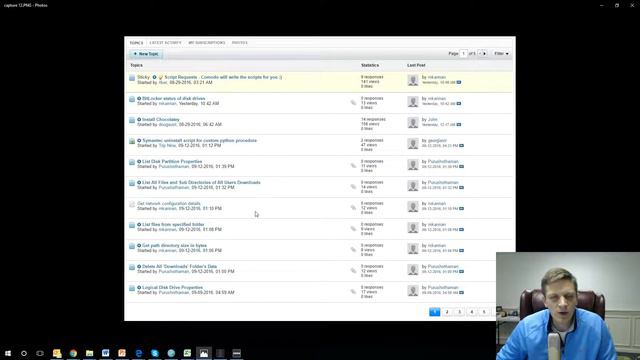Viewport: 640px width, 360px height.
Task: Open Symantec row last poster profile
Action: coord(437,140)
